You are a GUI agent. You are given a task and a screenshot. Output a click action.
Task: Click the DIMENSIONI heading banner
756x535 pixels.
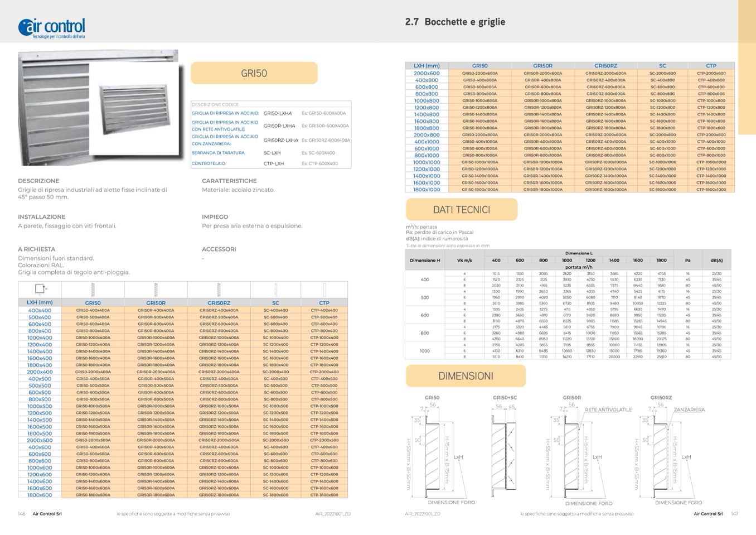[466, 376]
